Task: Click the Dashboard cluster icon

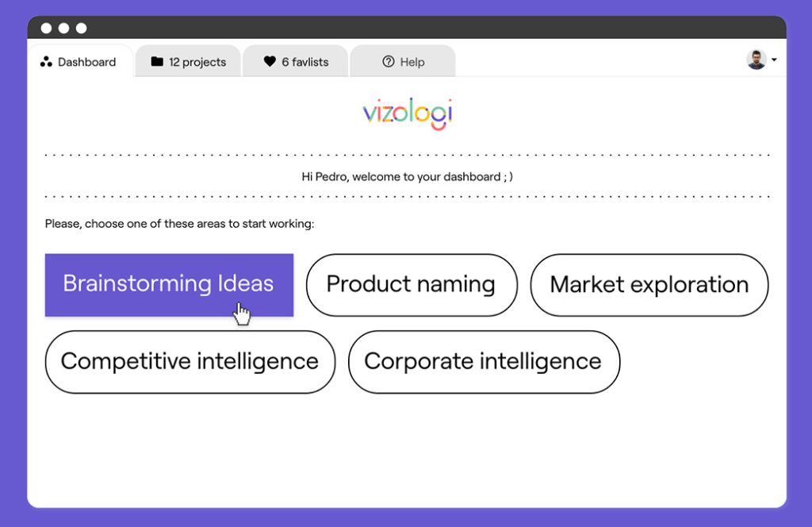Action: pyautogui.click(x=45, y=61)
